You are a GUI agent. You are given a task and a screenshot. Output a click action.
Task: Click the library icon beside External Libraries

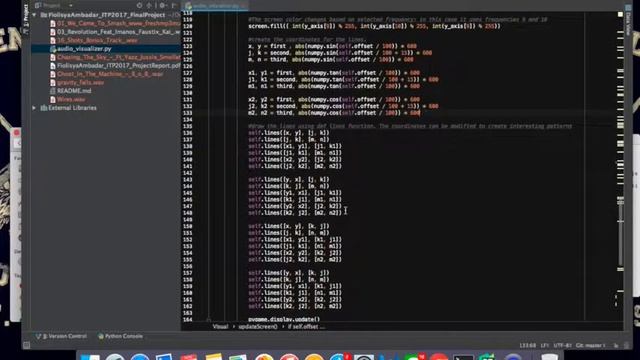pyautogui.click(x=44, y=108)
